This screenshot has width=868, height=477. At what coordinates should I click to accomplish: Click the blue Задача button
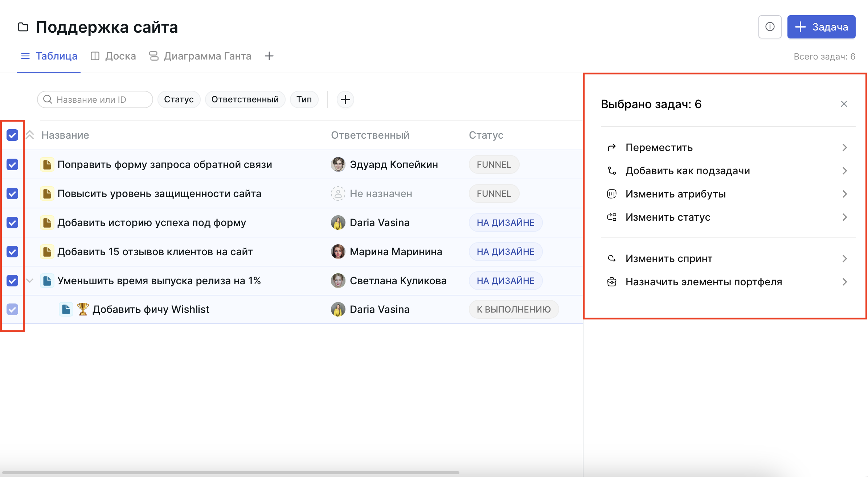(x=821, y=27)
